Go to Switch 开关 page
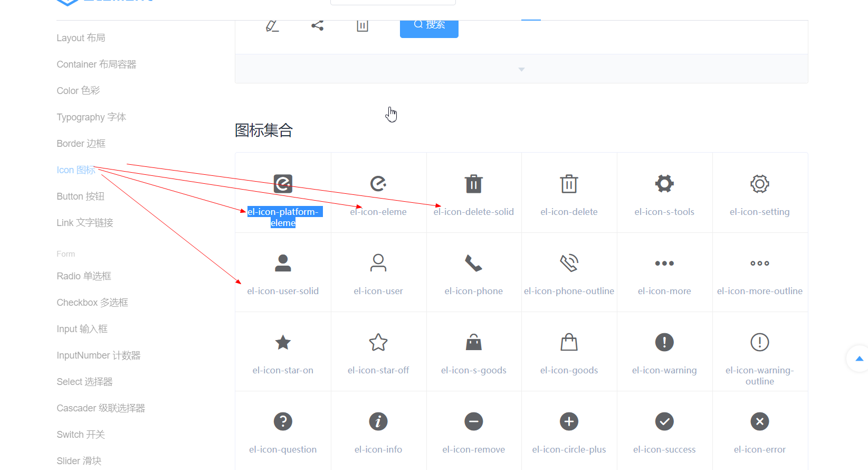868x470 pixels. pyautogui.click(x=81, y=435)
